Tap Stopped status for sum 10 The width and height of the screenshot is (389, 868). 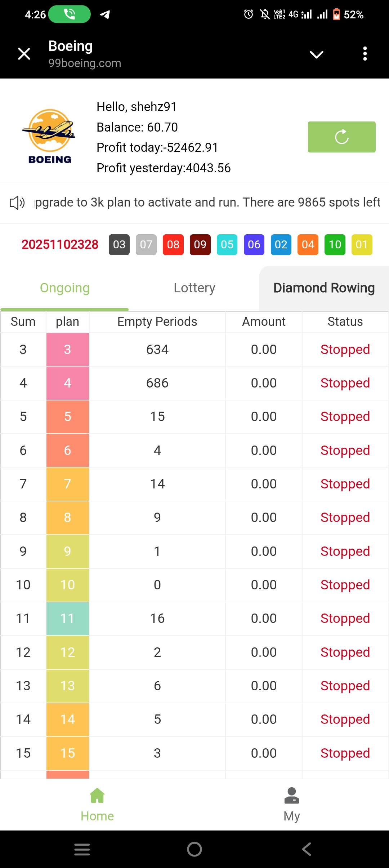click(x=345, y=585)
